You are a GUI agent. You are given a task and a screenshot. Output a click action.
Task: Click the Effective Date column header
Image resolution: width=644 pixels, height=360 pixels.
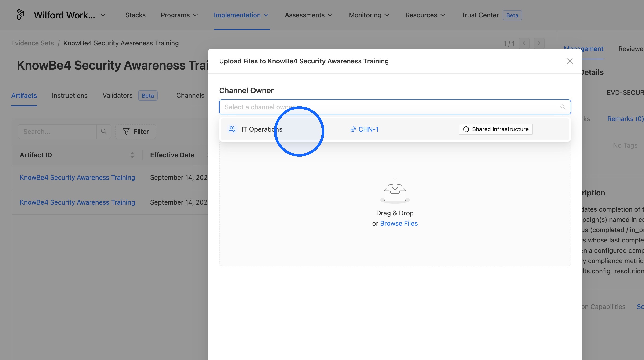172,155
